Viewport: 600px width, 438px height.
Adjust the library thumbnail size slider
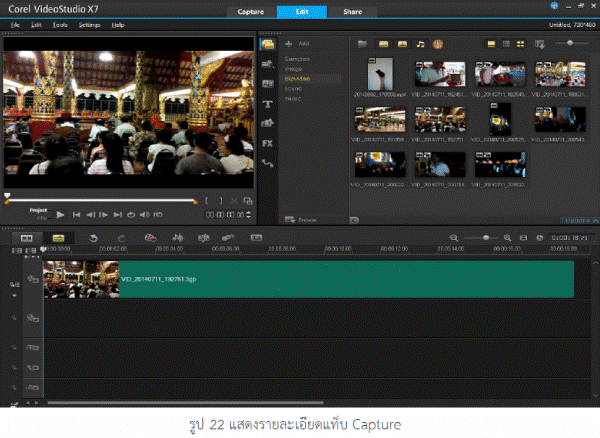[570, 43]
